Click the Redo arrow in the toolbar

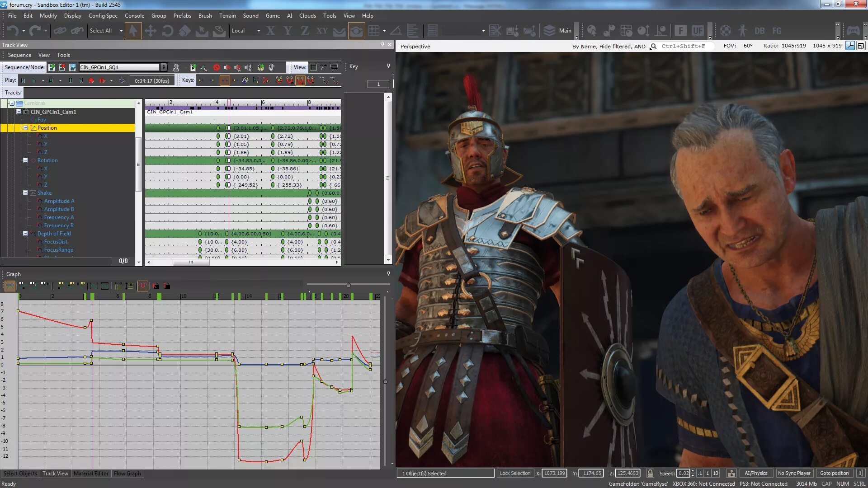pos(35,31)
